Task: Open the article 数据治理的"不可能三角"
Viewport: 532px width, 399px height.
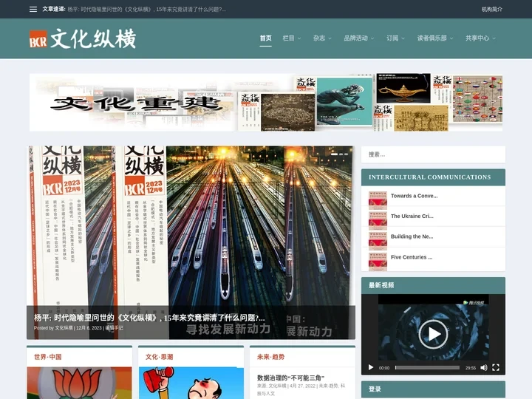Action: click(x=291, y=378)
